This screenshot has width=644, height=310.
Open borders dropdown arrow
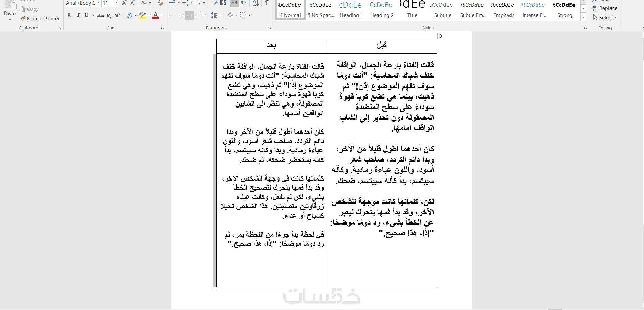click(x=250, y=15)
